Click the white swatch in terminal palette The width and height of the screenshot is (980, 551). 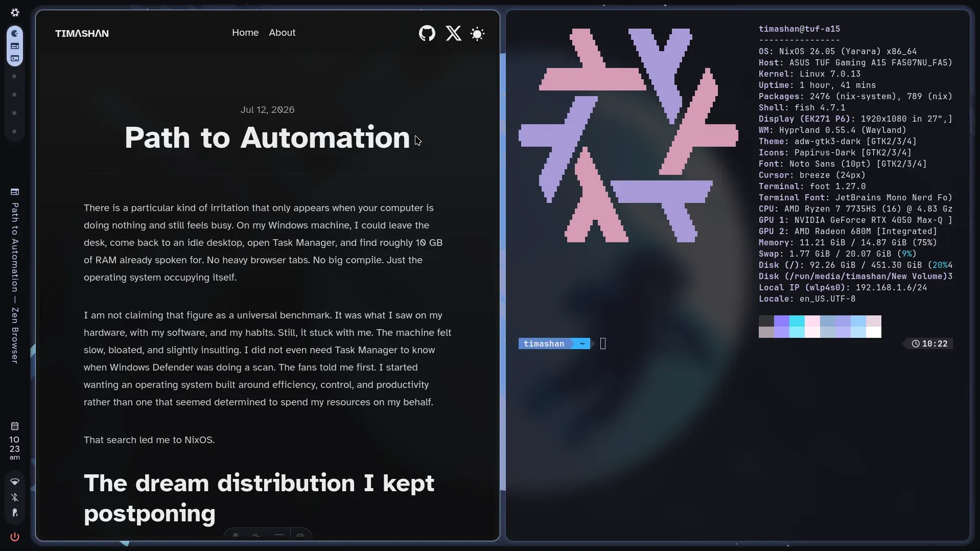(x=874, y=332)
